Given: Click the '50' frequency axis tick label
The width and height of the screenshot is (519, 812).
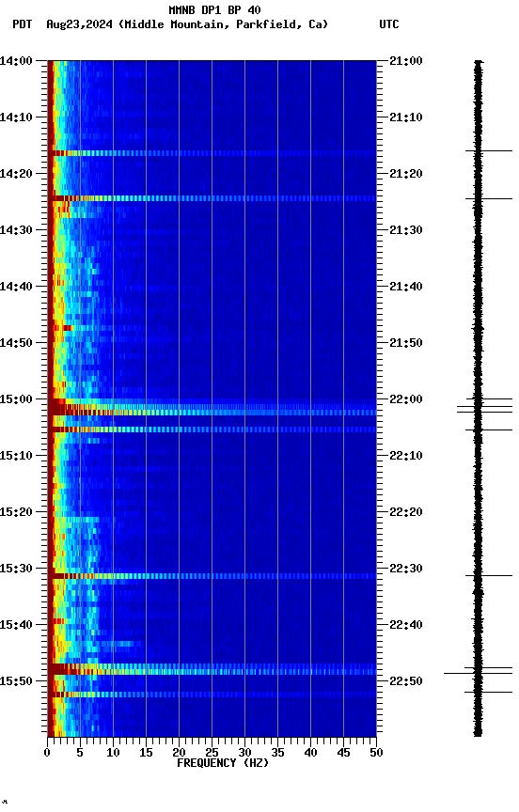Looking at the screenshot, I should point(376,753).
